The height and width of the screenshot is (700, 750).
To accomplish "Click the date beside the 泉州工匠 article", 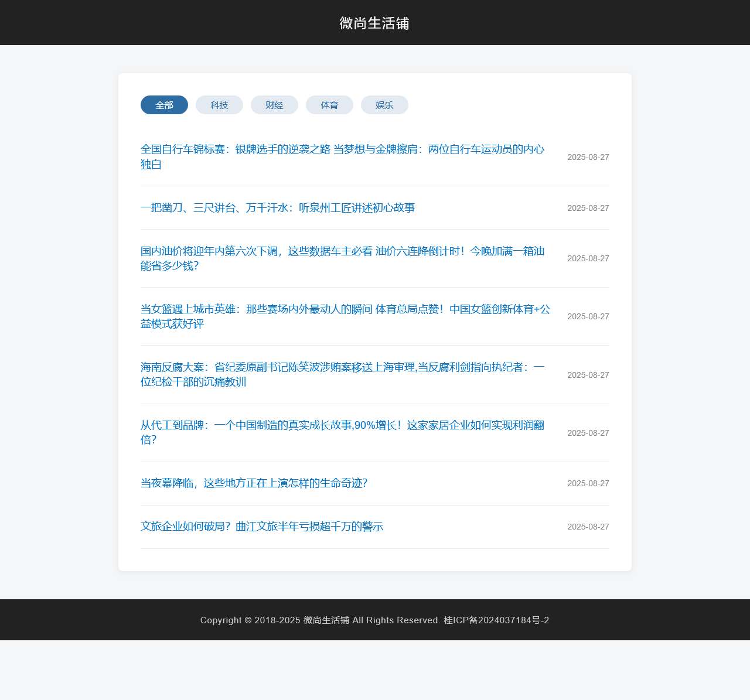I will pyautogui.click(x=588, y=208).
